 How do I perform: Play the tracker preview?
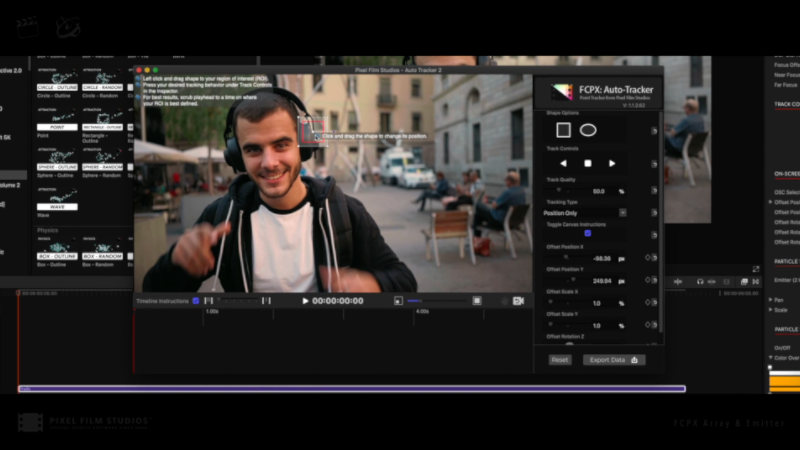tap(305, 301)
